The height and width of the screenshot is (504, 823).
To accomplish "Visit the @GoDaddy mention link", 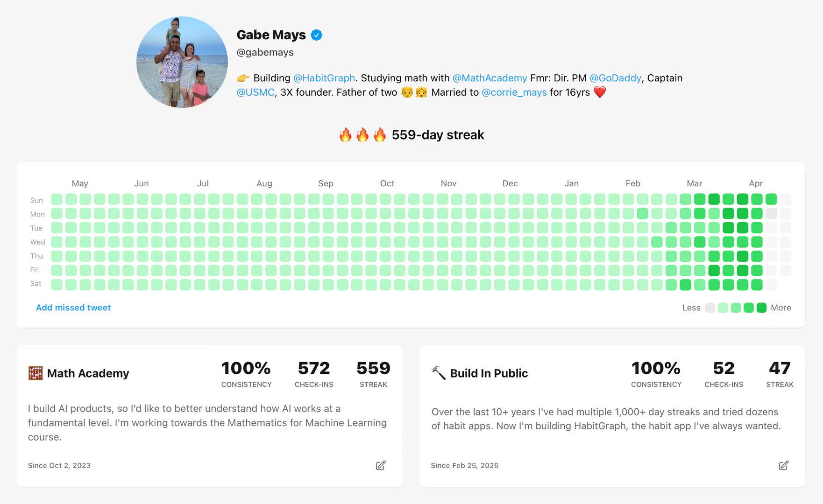I will [x=615, y=78].
